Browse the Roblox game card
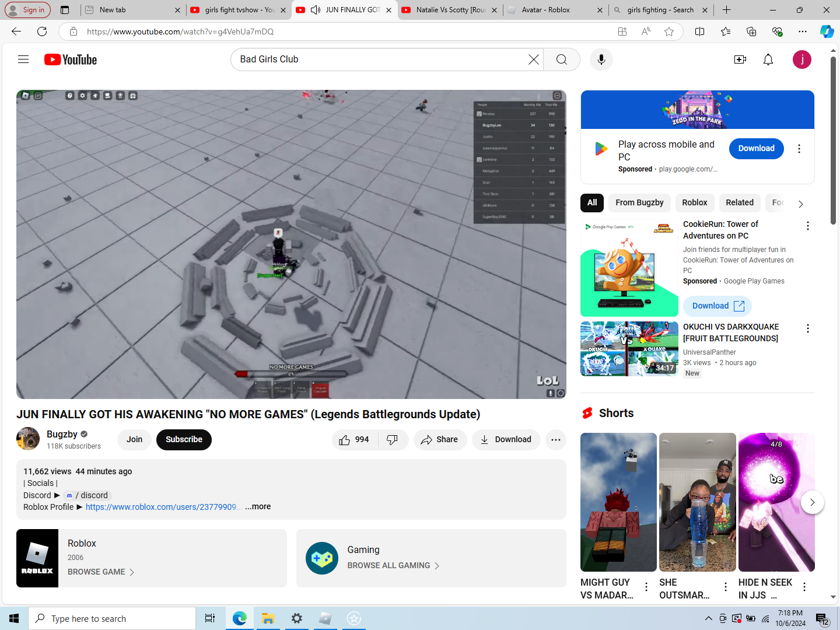Viewport: 840px width, 630px height. pyautogui.click(x=152, y=558)
